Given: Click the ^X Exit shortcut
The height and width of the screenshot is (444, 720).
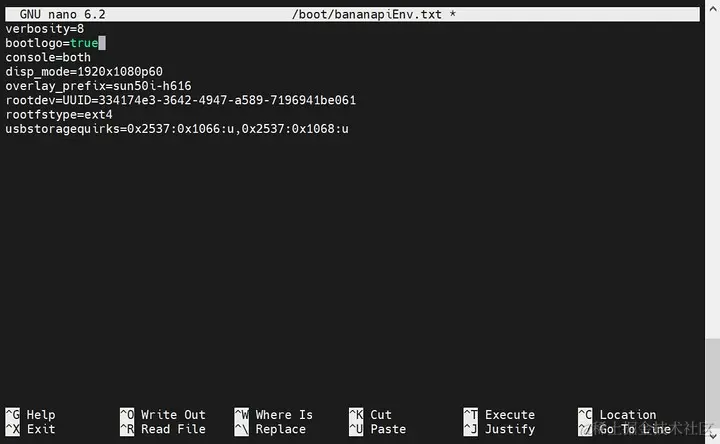Looking at the screenshot, I should click(x=30, y=429).
